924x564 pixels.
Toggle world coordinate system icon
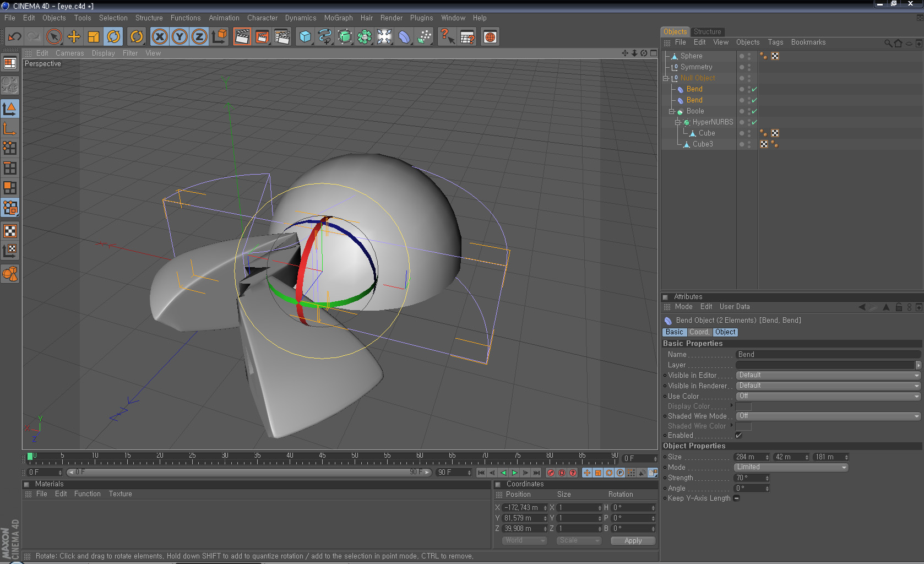point(219,37)
